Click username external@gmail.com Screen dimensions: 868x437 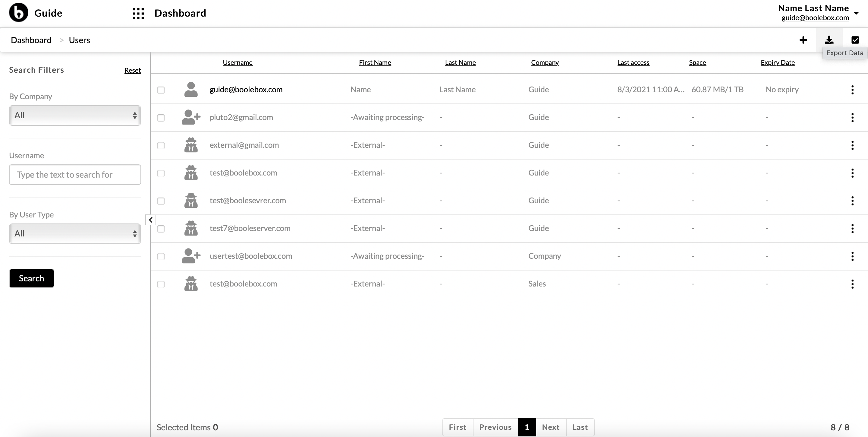coord(244,145)
